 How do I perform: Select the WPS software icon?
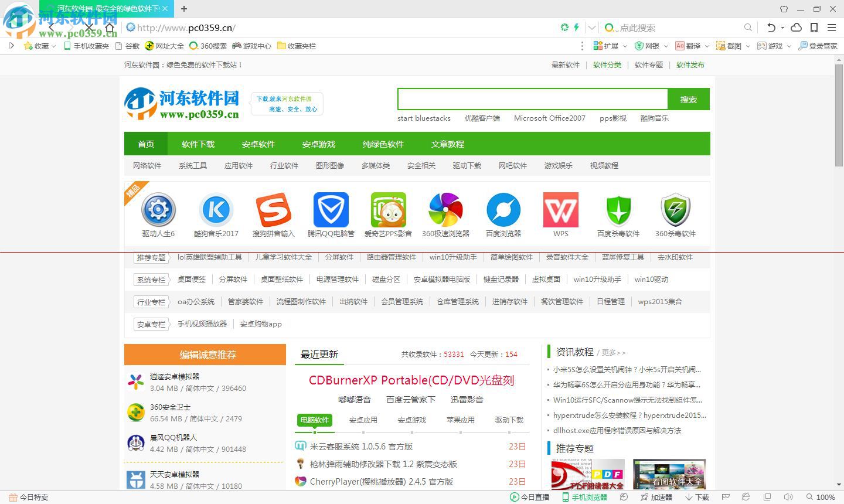pos(560,211)
